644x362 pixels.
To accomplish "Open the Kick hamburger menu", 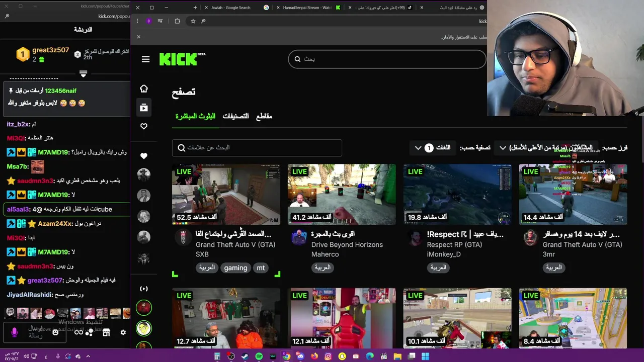I will (145, 59).
